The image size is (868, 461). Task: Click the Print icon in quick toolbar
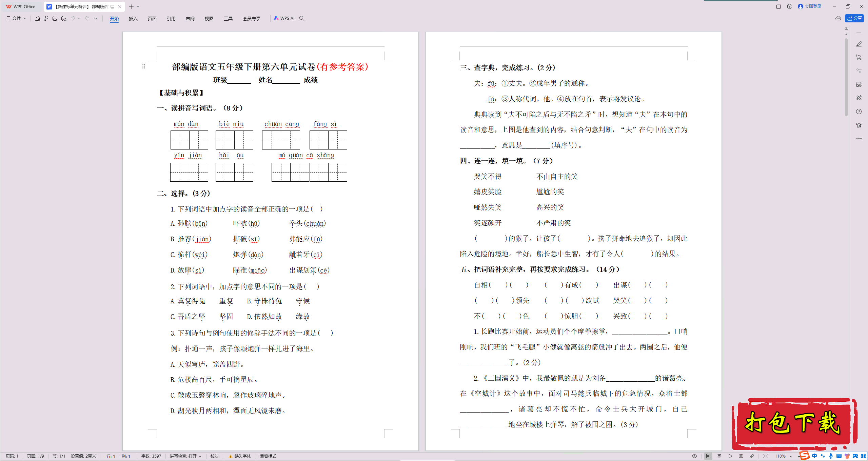click(55, 18)
